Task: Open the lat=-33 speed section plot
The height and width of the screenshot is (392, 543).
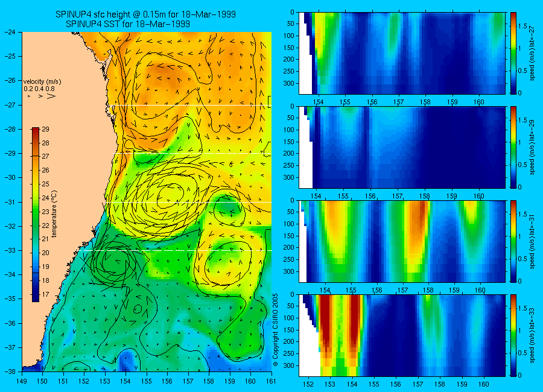Action: pyautogui.click(x=402, y=335)
